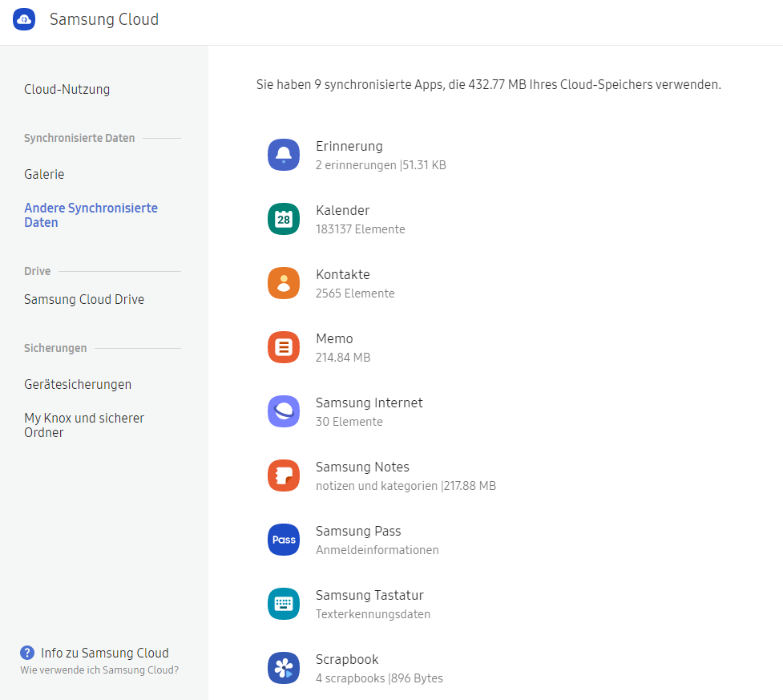The height and width of the screenshot is (700, 783).
Task: Open the Erinnerung bell icon
Action: (283, 155)
